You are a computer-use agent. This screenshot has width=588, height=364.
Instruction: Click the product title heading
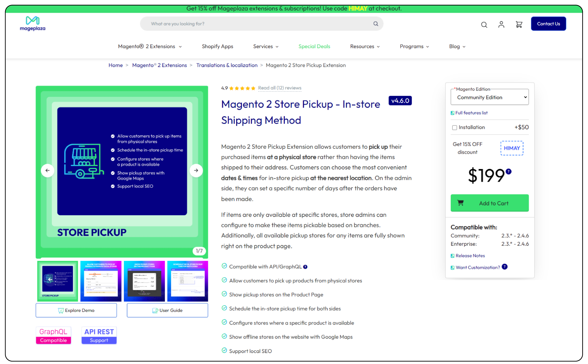301,112
